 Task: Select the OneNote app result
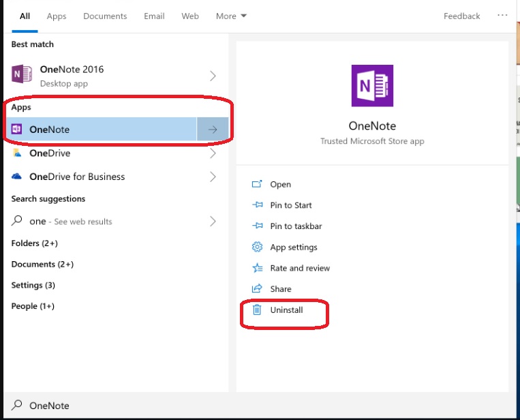point(100,129)
